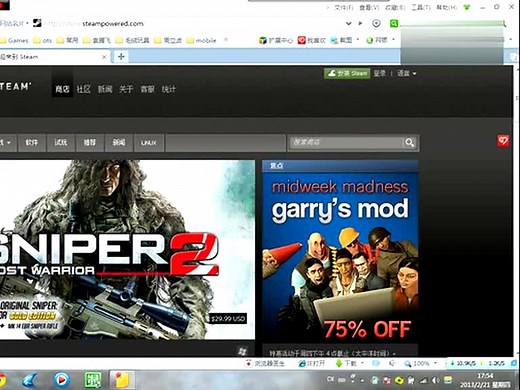Open the 扩展中心 extension center
520x390 pixels.
coord(276,40)
